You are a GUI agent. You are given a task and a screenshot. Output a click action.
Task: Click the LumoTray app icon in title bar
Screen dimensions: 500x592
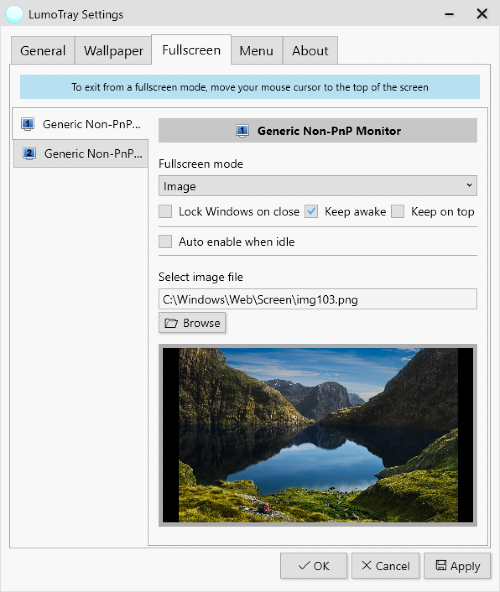coord(14,14)
